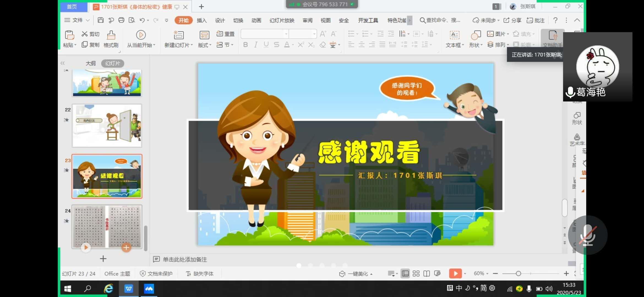644x297 pixels.
Task: Click the New Slide icon
Action: coord(179,35)
